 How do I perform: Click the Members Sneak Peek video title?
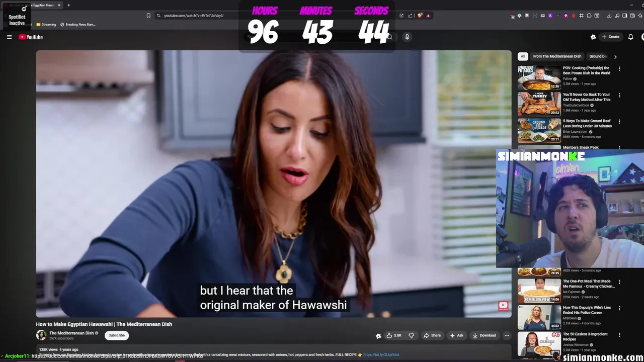pyautogui.click(x=581, y=147)
